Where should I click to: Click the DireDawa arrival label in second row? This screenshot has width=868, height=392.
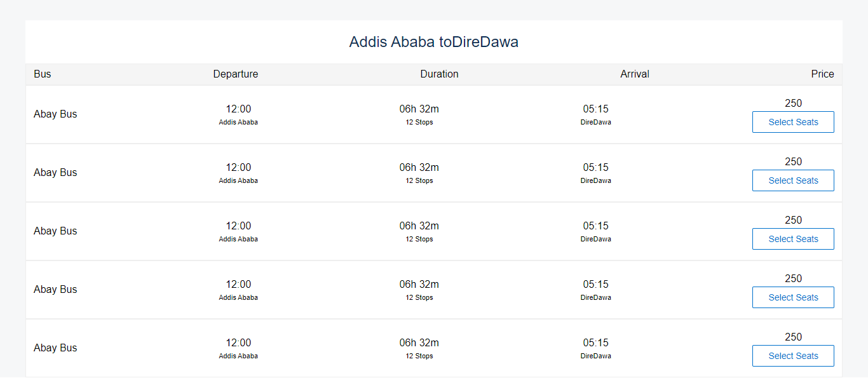coord(596,180)
